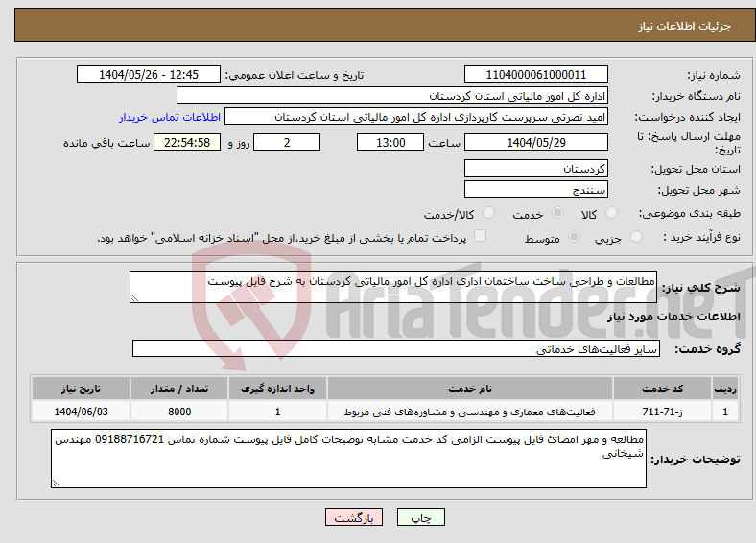756x543 pixels.
Task: Click the service name cell فعالیت‌های معماری
Action: [470, 412]
